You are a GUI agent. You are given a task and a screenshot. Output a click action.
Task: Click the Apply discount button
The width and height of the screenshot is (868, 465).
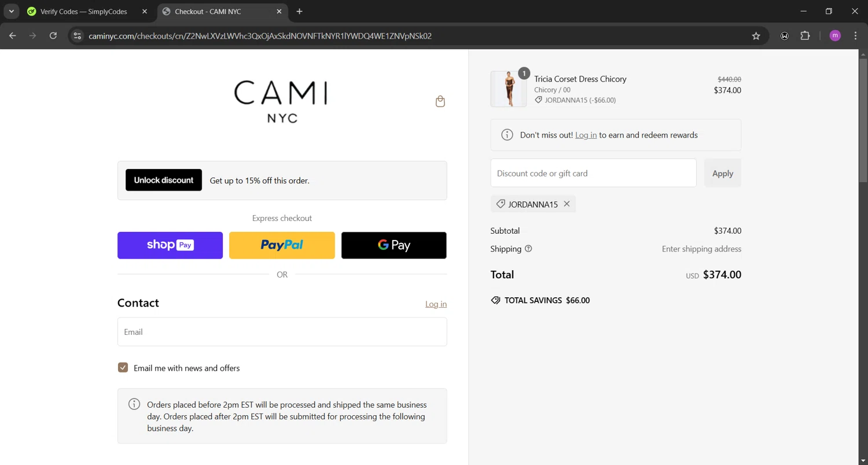click(x=723, y=173)
